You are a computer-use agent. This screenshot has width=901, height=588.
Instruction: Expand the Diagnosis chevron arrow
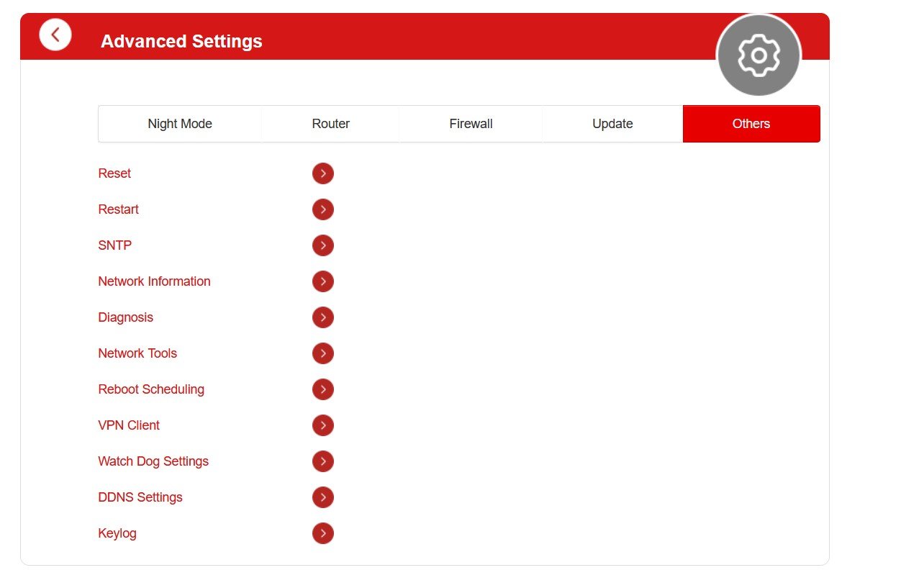pos(323,317)
